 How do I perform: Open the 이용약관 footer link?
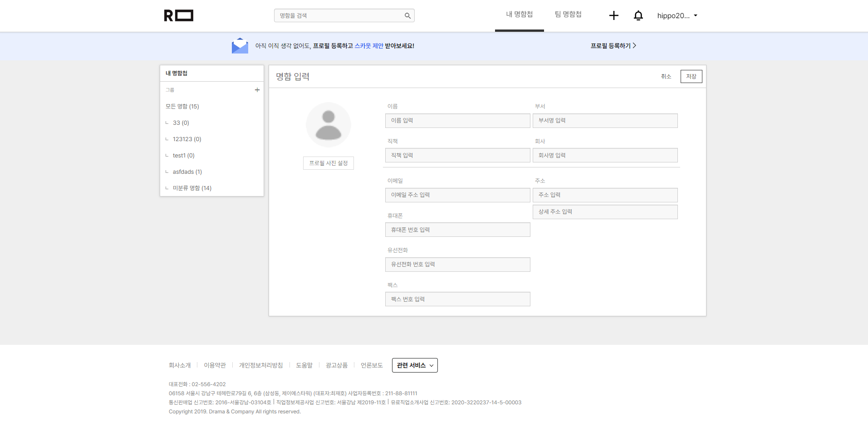click(x=215, y=365)
